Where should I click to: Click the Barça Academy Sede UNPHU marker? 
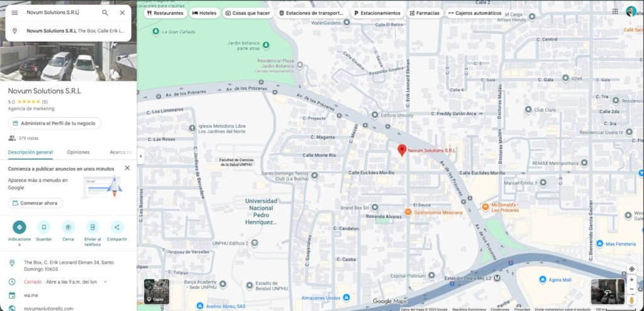click(x=223, y=285)
